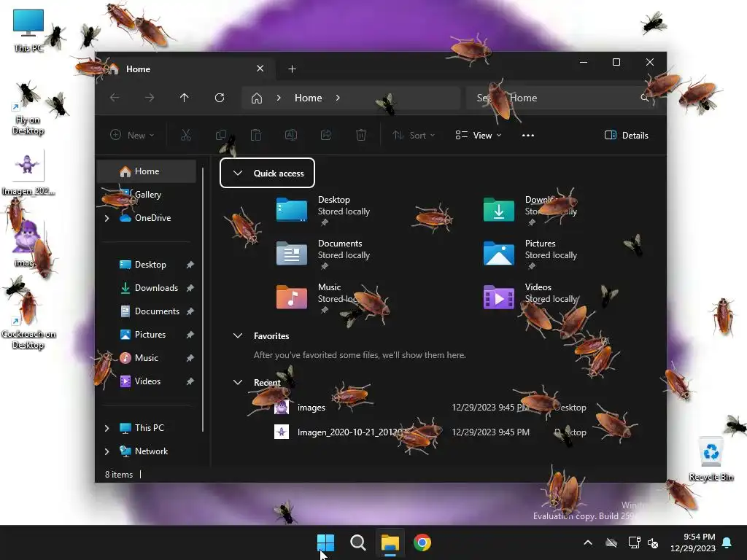Click File Explorer on the taskbar
Screen dimensions: 747x560
click(x=390, y=542)
